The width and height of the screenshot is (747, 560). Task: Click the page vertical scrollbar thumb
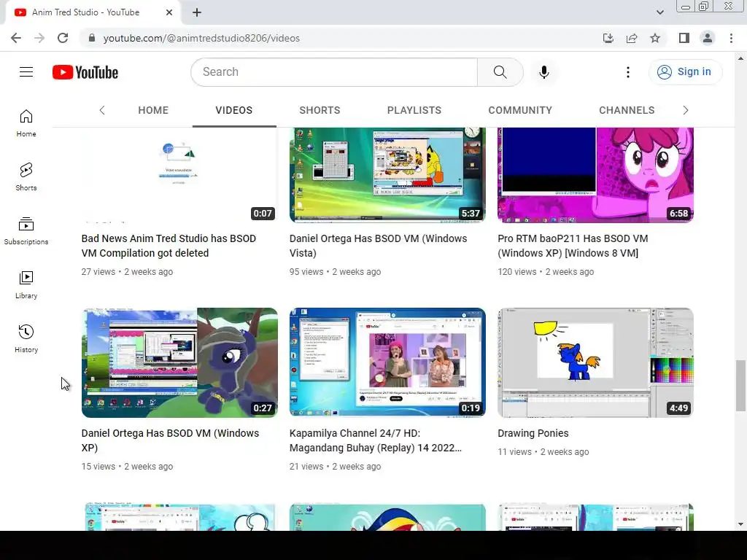pos(740,386)
